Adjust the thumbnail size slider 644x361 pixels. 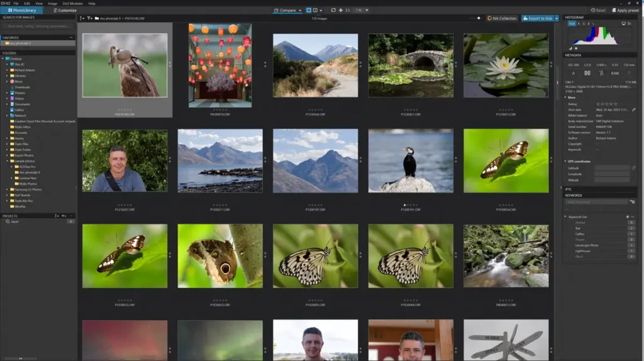click(479, 18)
